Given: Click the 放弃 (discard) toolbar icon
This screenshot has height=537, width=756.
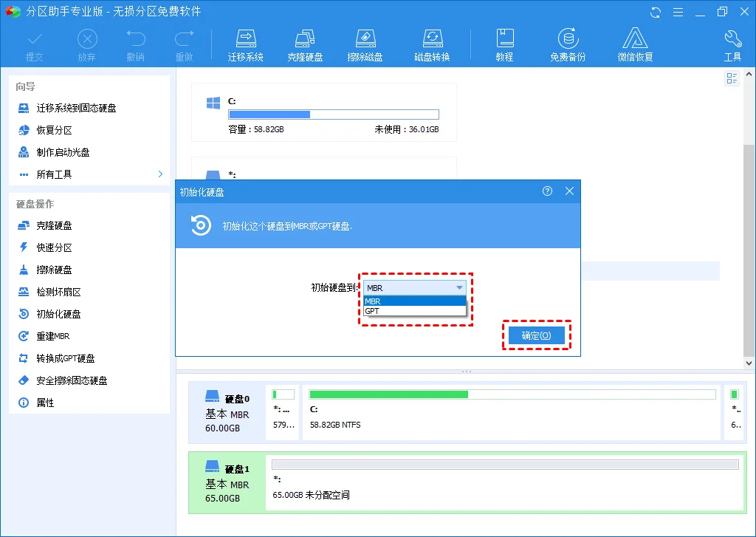Looking at the screenshot, I should [x=87, y=46].
